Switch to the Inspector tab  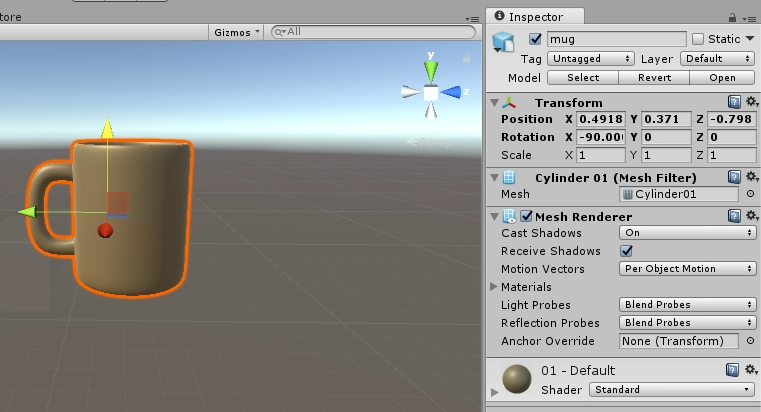[x=535, y=16]
